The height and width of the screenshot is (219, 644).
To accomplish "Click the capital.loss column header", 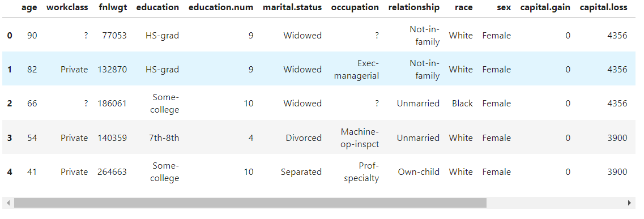I will (x=604, y=7).
